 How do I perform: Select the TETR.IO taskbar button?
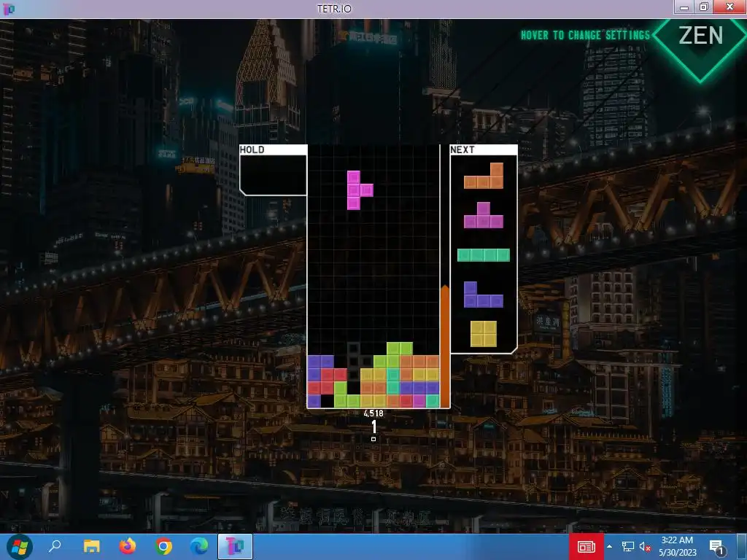236,547
